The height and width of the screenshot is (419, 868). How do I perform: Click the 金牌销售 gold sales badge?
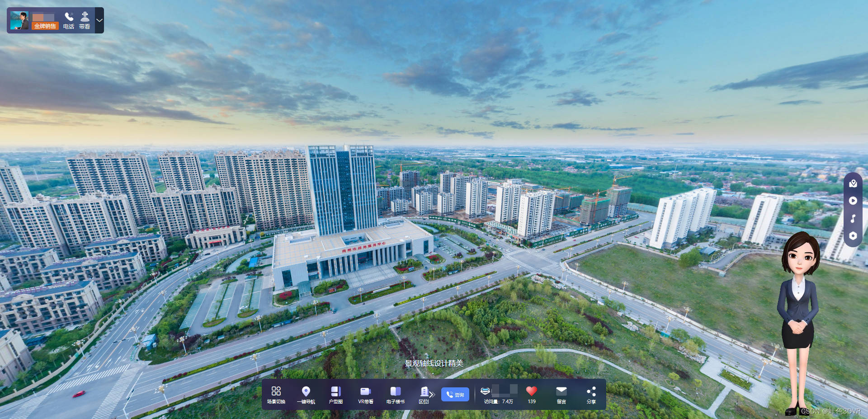(x=45, y=26)
